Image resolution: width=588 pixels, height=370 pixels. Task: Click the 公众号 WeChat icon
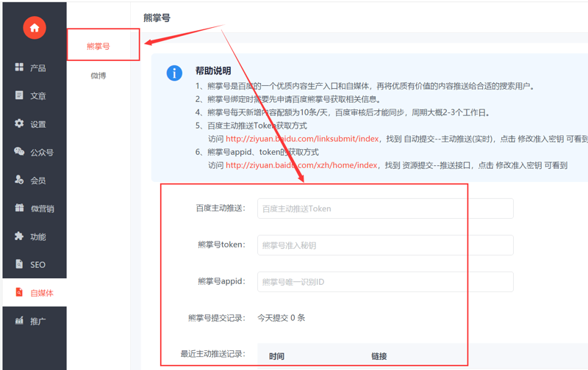(x=19, y=151)
